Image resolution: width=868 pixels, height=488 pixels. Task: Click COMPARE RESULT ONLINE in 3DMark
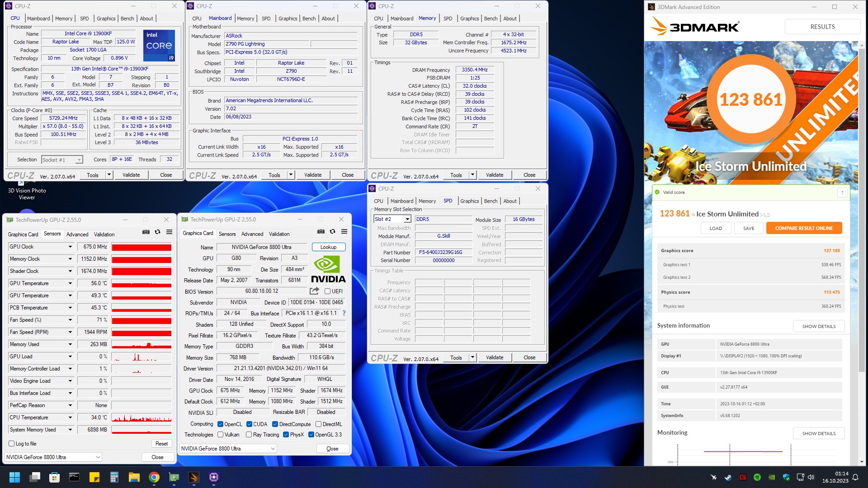(x=804, y=228)
